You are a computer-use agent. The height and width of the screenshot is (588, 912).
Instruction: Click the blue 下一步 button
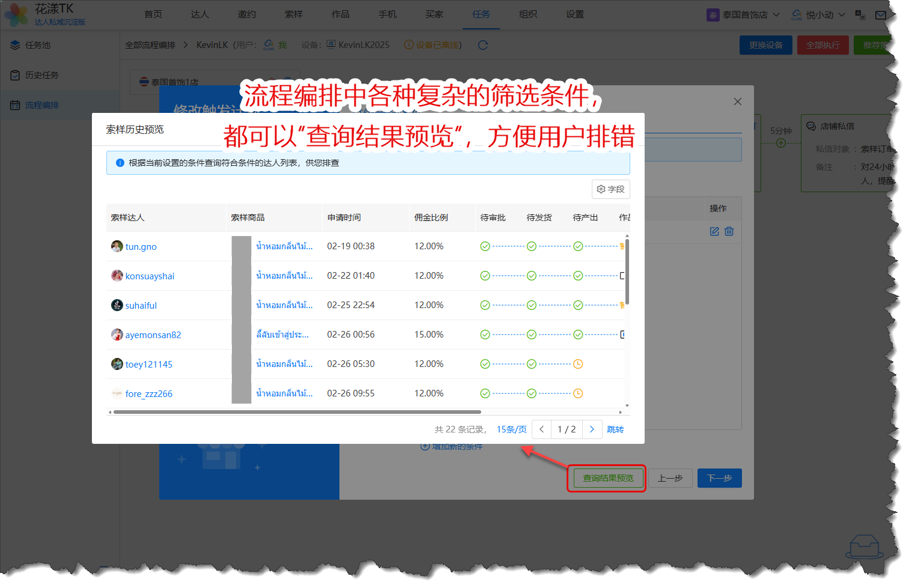click(x=719, y=478)
